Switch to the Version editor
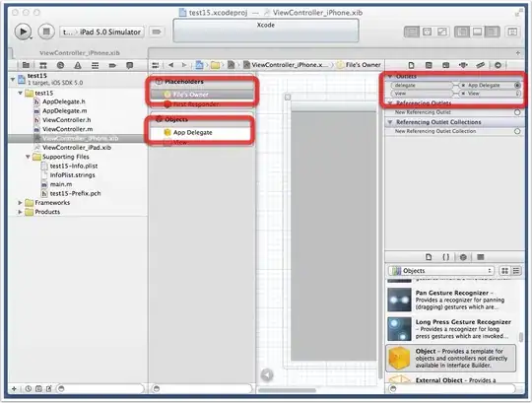The width and height of the screenshot is (532, 403). click(441, 32)
